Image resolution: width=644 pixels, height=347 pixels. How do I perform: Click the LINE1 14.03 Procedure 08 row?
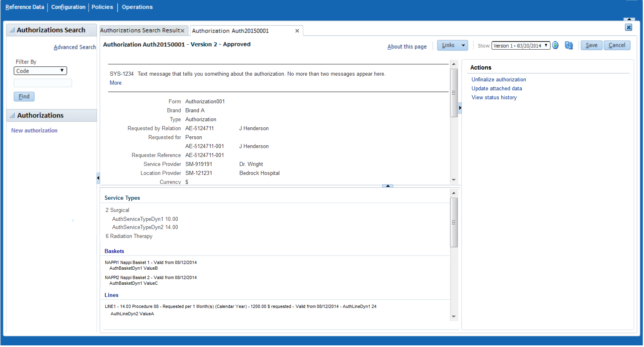240,307
